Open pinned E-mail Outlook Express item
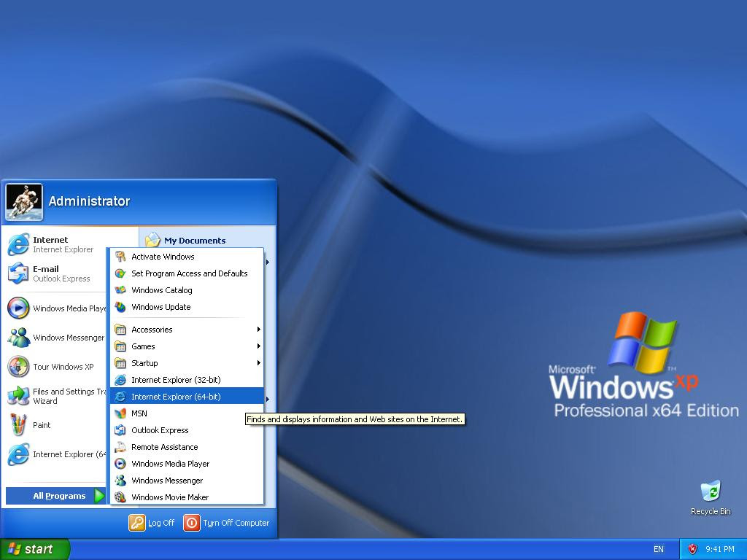The image size is (747, 560). click(56, 273)
